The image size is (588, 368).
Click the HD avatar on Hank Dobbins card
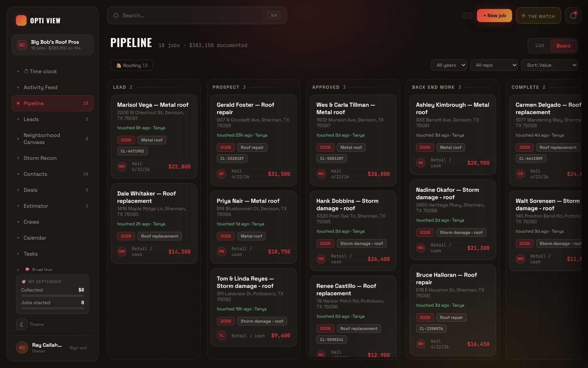tap(321, 259)
